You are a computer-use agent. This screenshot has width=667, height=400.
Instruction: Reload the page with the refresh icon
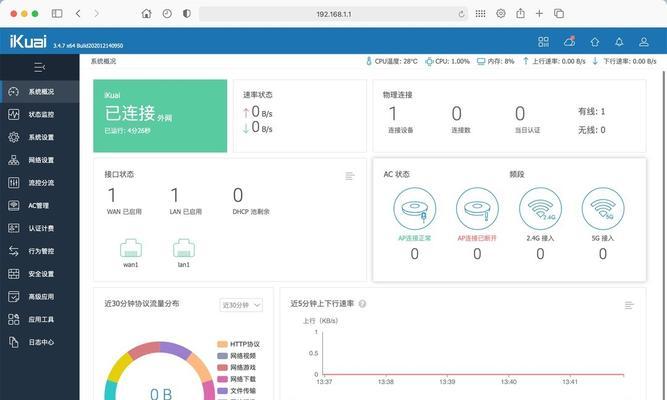click(x=462, y=14)
